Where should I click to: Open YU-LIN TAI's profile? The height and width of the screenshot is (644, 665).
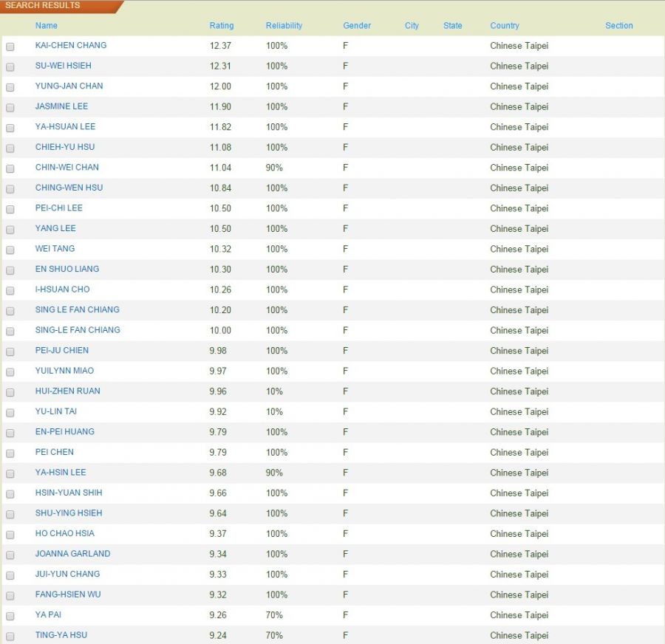pyautogui.click(x=56, y=411)
